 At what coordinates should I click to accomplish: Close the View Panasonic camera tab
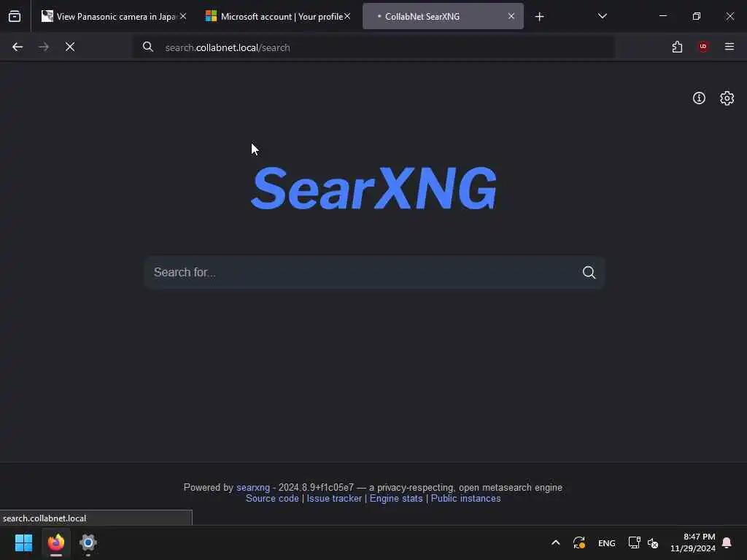[x=183, y=16]
